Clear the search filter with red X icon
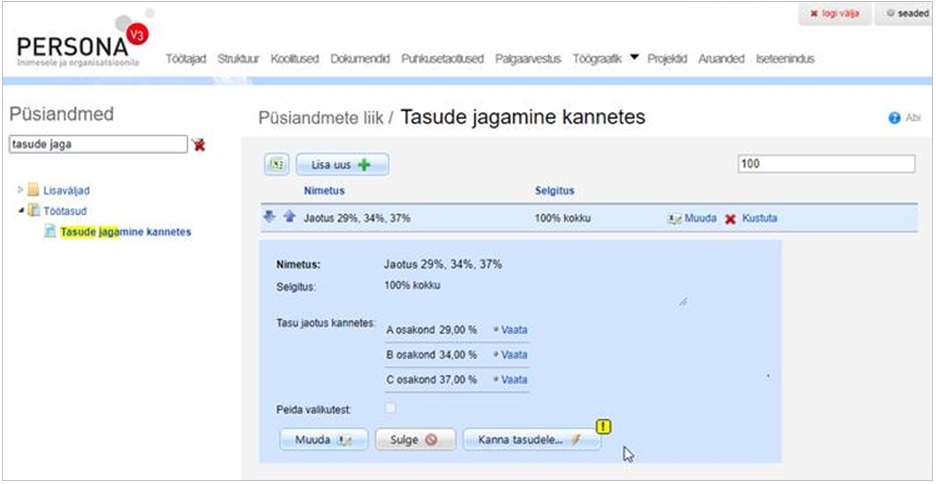The height and width of the screenshot is (484, 936). [x=199, y=145]
